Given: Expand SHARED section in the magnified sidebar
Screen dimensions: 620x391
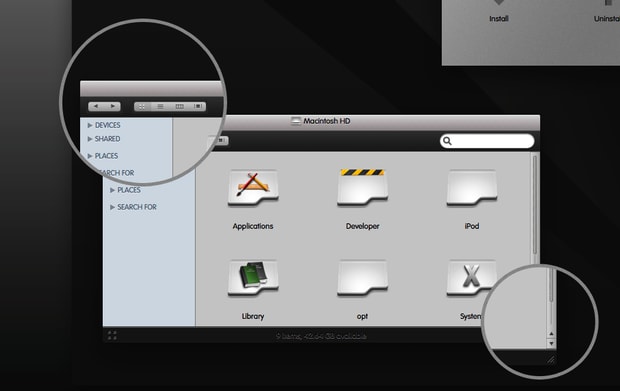Looking at the screenshot, I should (x=90, y=139).
